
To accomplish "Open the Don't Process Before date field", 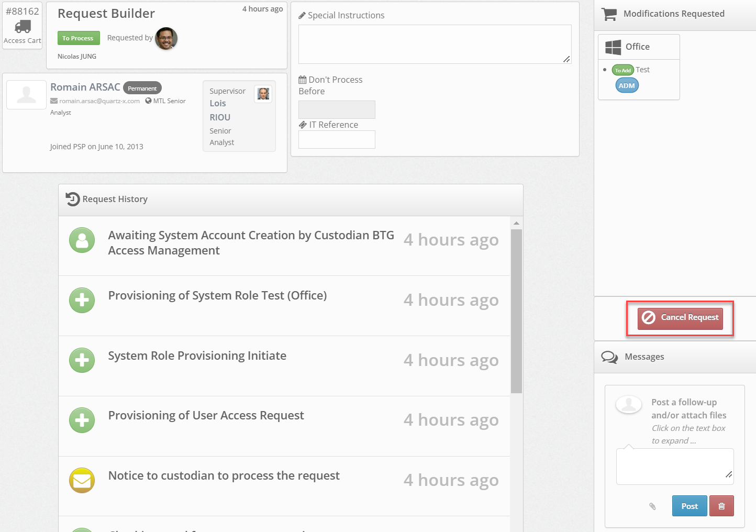I will tap(337, 109).
